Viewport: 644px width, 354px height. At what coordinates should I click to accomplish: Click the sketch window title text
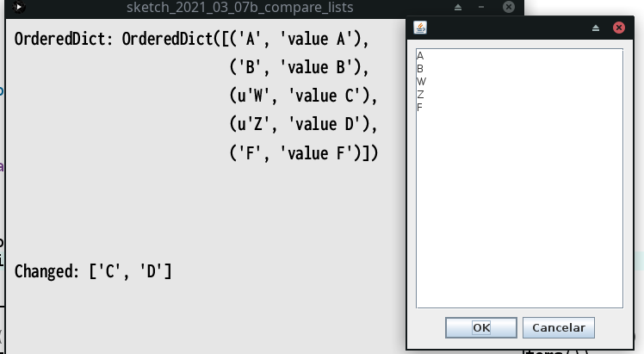[x=239, y=8]
